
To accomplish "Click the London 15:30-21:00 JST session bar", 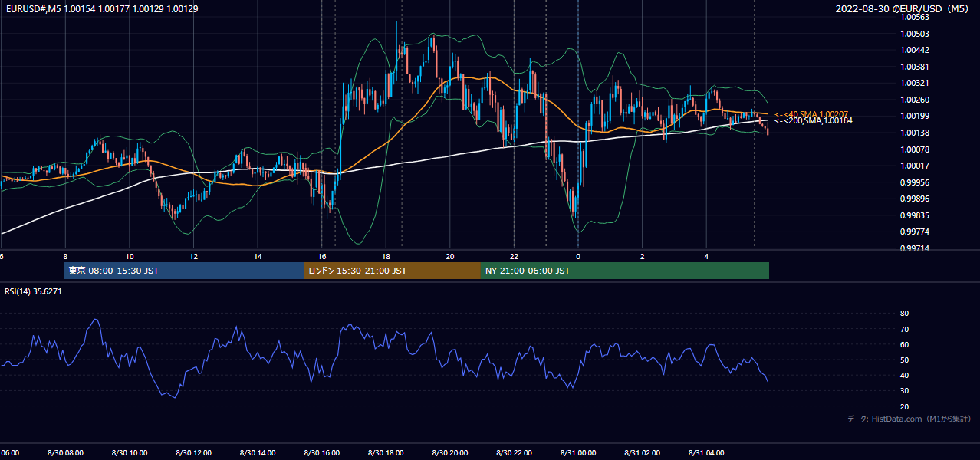I will pyautogui.click(x=393, y=271).
